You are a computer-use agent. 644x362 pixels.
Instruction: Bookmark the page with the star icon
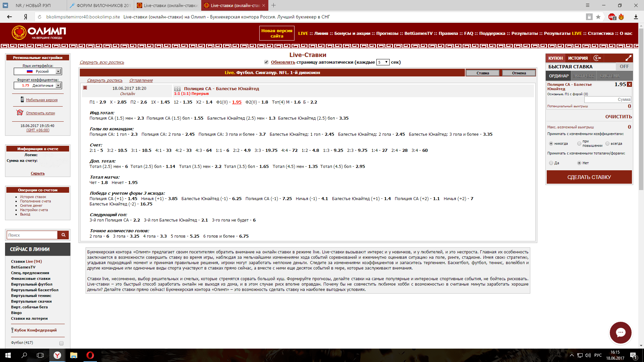(x=598, y=17)
